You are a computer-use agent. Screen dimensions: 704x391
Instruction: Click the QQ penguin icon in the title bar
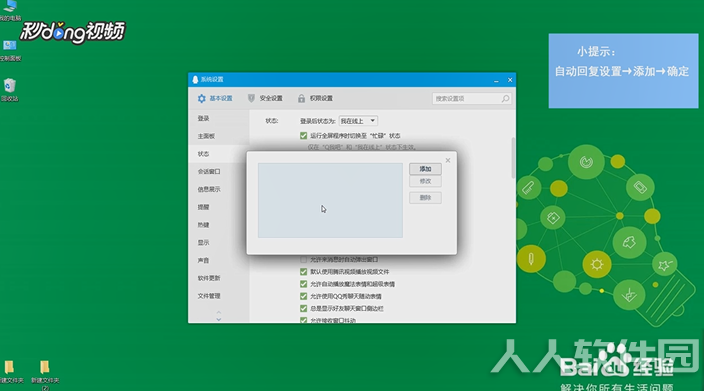tap(195, 79)
